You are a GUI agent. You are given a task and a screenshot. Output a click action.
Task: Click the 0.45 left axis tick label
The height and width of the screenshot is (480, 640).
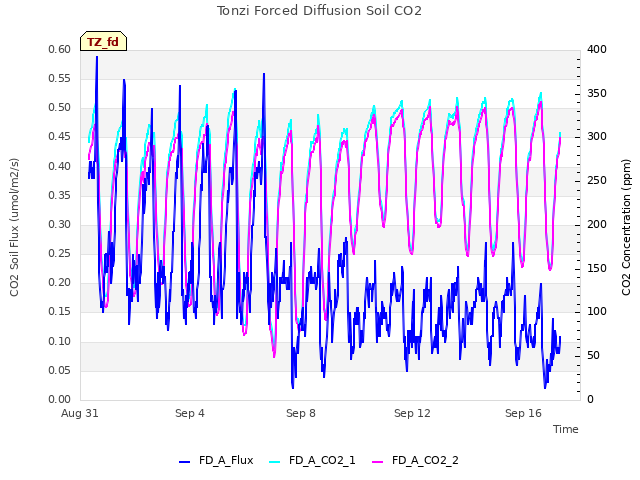point(60,136)
